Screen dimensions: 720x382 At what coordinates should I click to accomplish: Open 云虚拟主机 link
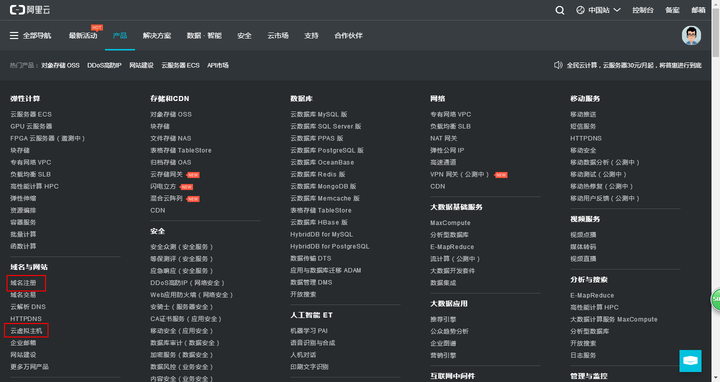point(26,331)
